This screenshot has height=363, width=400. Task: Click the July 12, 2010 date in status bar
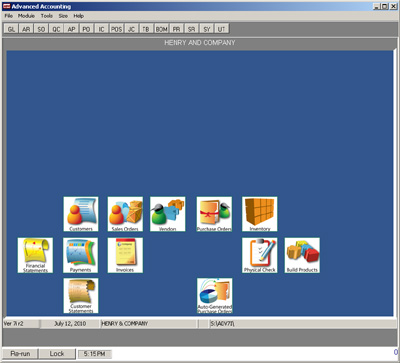[70, 324]
